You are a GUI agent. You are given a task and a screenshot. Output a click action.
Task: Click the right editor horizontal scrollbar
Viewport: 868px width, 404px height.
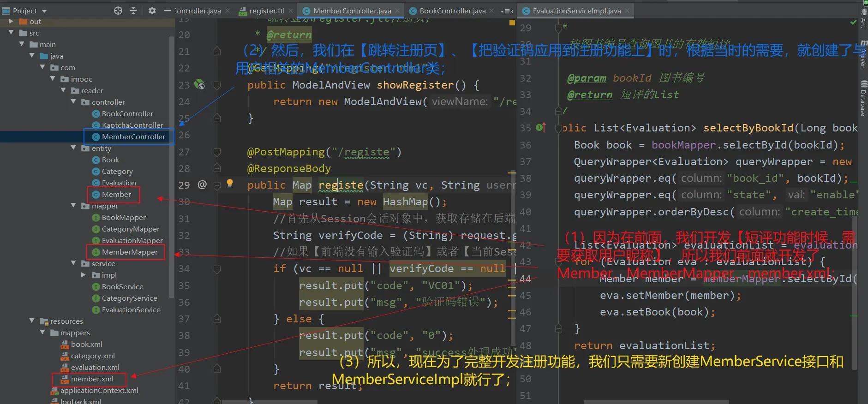(x=656, y=402)
